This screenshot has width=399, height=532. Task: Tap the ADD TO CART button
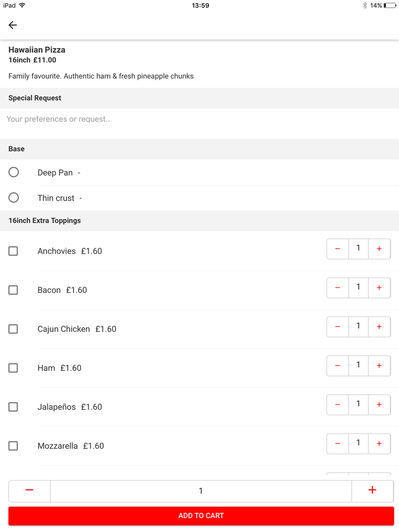point(201,516)
